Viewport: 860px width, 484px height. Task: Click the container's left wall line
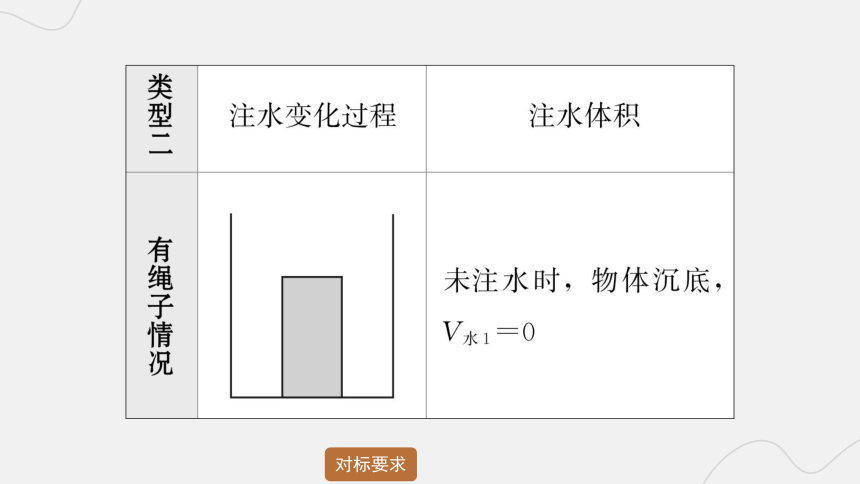(x=231, y=305)
